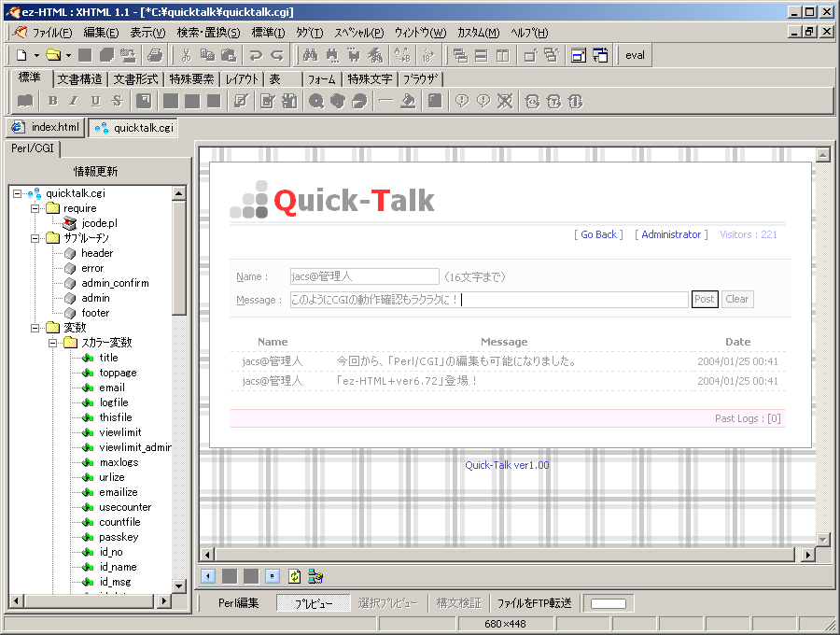This screenshot has width=840, height=635.
Task: Click the eval toolbar button
Action: click(x=635, y=55)
